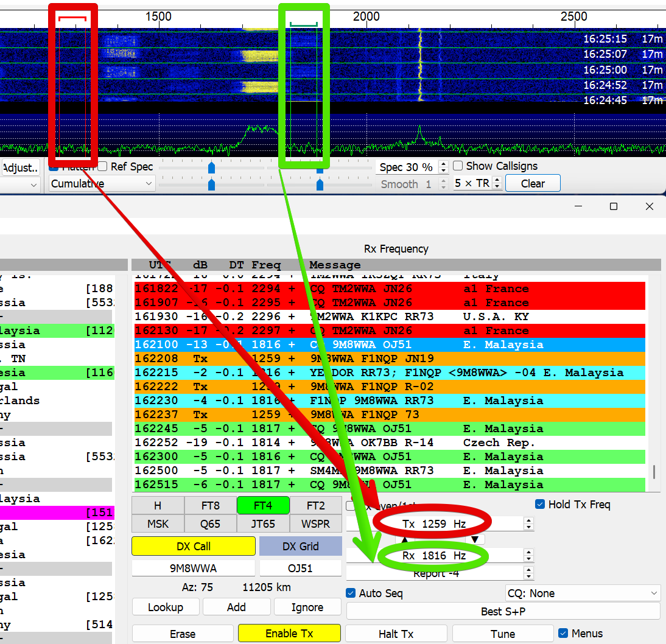The image size is (666, 644).
Task: Select the FT8 mode button
Action: [210, 505]
